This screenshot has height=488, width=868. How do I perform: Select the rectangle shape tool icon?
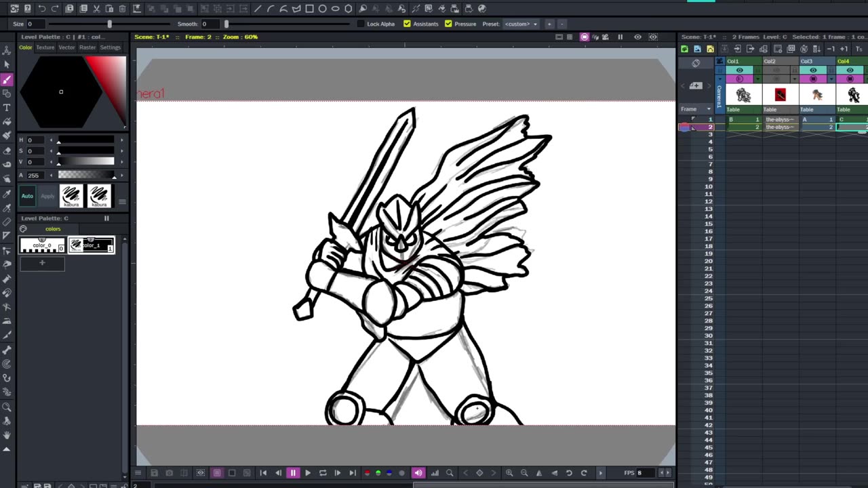point(309,9)
